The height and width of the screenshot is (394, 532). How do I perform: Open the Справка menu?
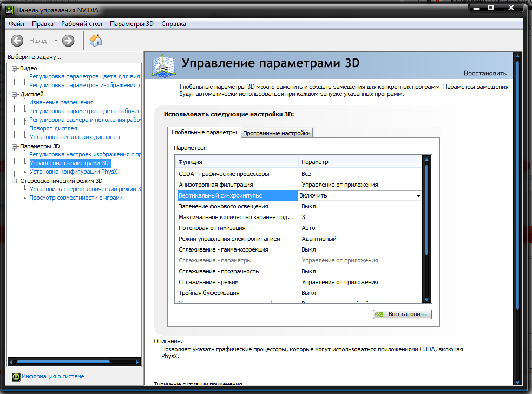point(173,24)
